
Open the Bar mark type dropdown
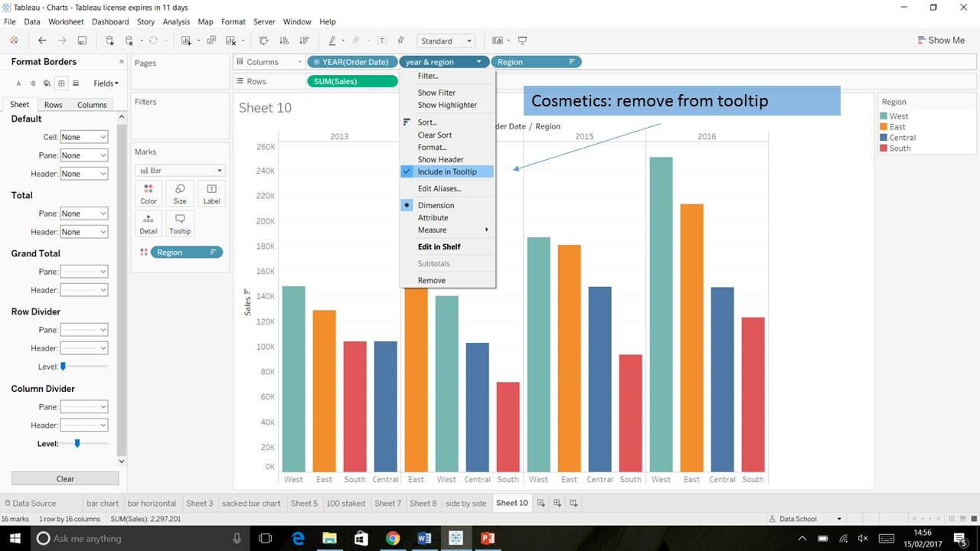(180, 171)
